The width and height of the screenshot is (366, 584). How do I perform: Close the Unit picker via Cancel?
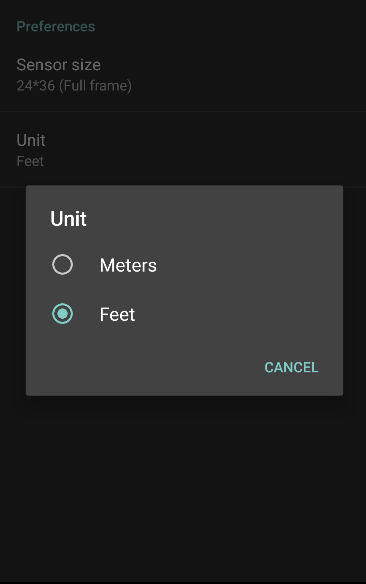[x=291, y=367]
